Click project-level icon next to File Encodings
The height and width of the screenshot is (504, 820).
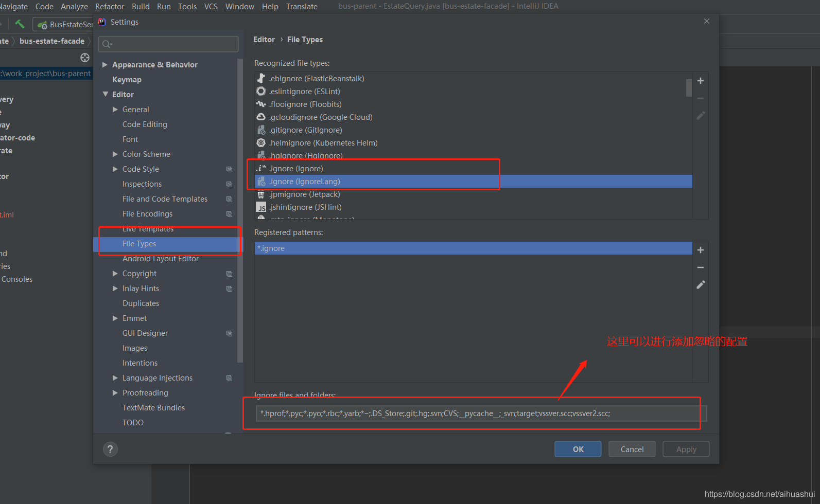pyautogui.click(x=229, y=214)
